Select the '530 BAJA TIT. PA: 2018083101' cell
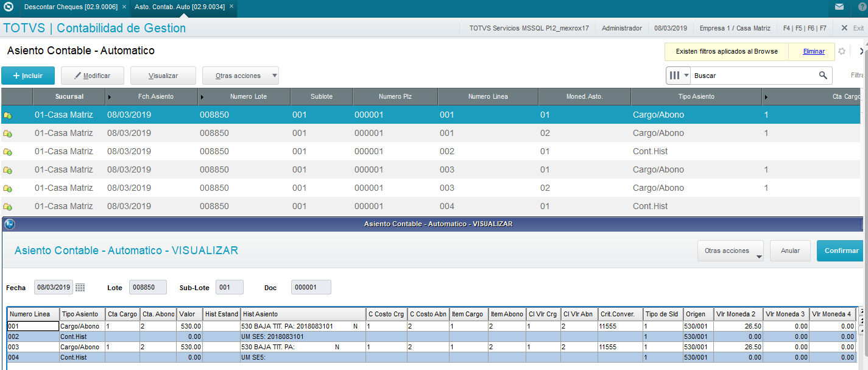868x370 pixels. pos(303,327)
